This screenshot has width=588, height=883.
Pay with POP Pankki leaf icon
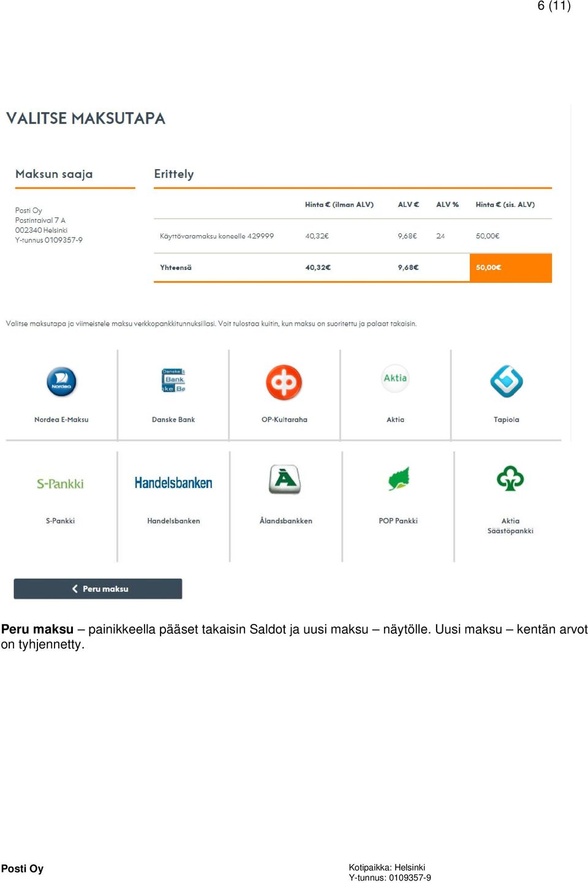398,478
